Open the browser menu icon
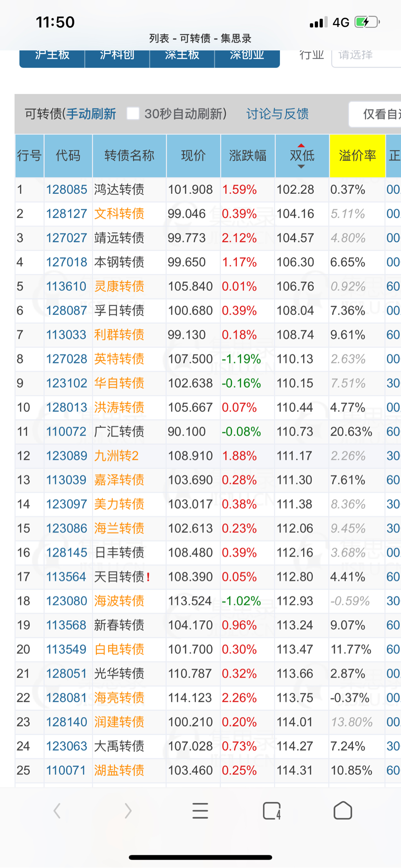The width and height of the screenshot is (401, 868). pos(200,810)
